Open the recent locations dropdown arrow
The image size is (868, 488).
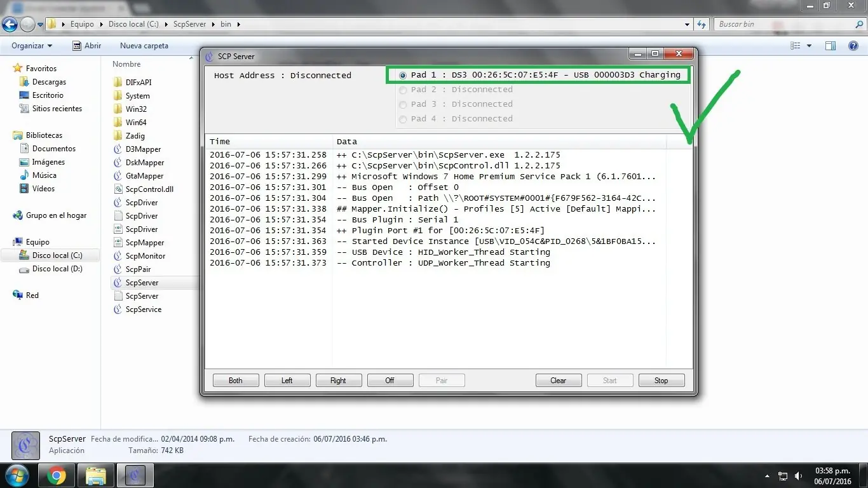[x=41, y=25]
